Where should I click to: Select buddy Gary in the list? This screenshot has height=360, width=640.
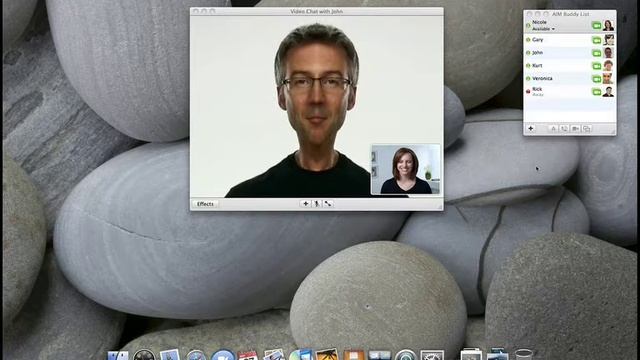point(569,40)
